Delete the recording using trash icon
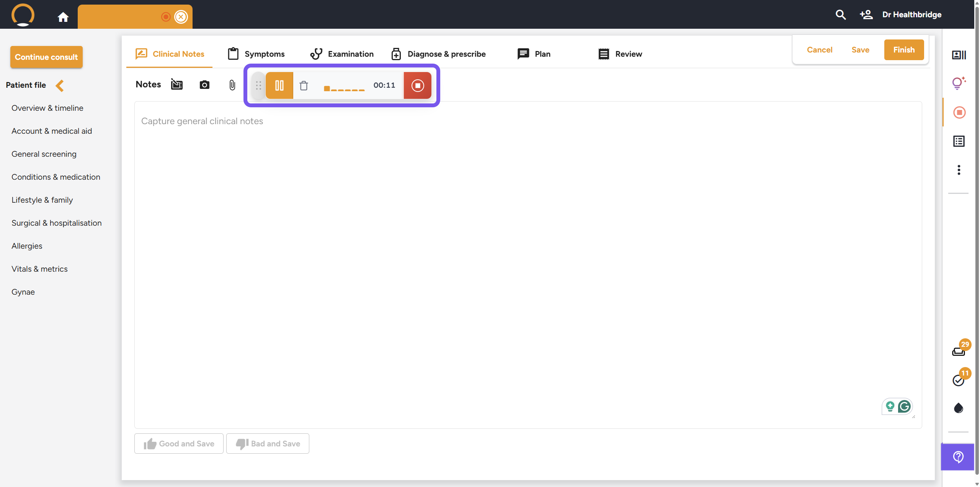The width and height of the screenshot is (980, 487). [304, 85]
